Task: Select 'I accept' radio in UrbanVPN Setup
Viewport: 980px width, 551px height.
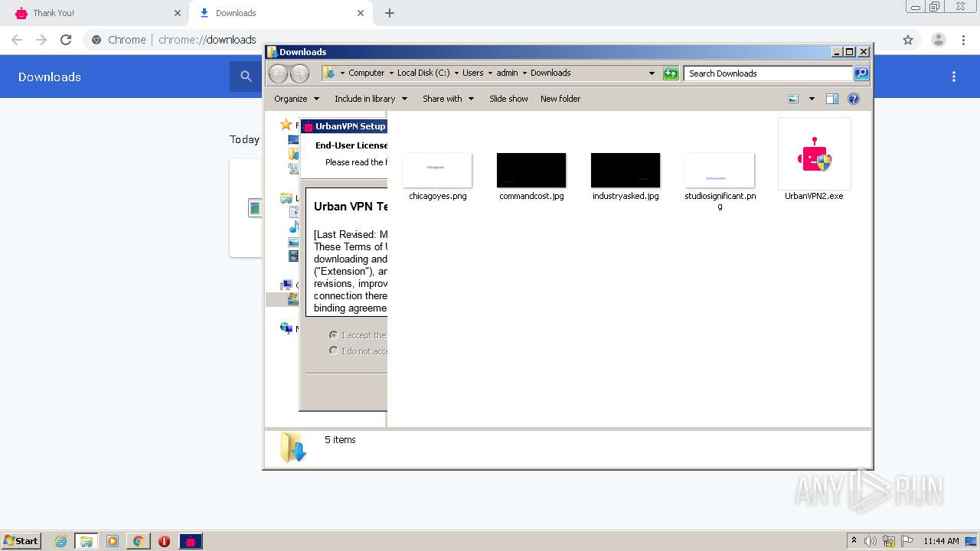Action: coord(333,335)
